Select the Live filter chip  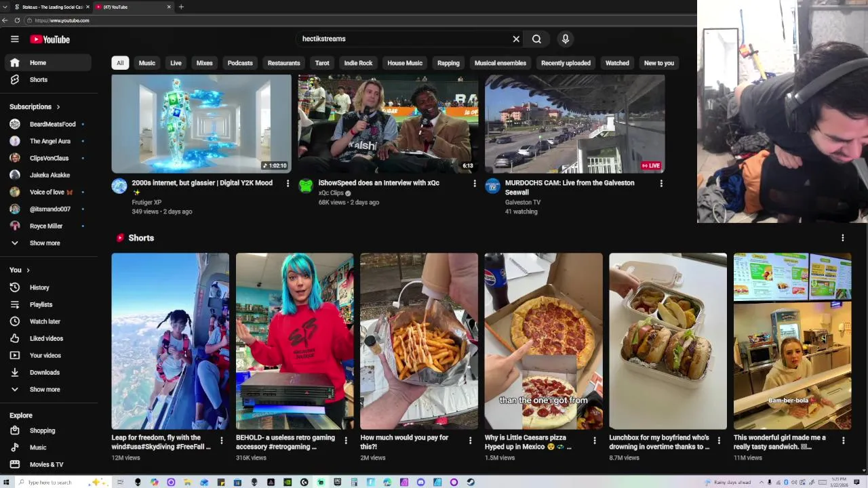176,63
